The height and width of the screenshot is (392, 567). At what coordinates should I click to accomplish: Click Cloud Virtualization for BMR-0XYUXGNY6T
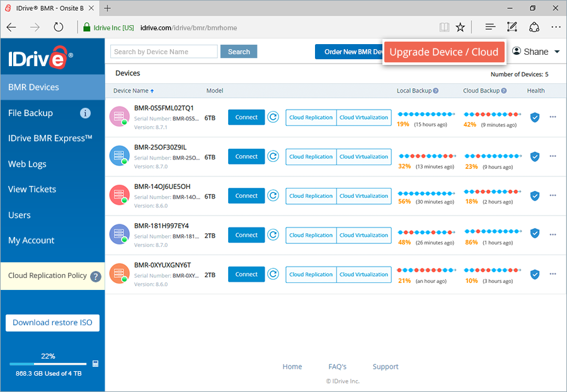pyautogui.click(x=364, y=275)
